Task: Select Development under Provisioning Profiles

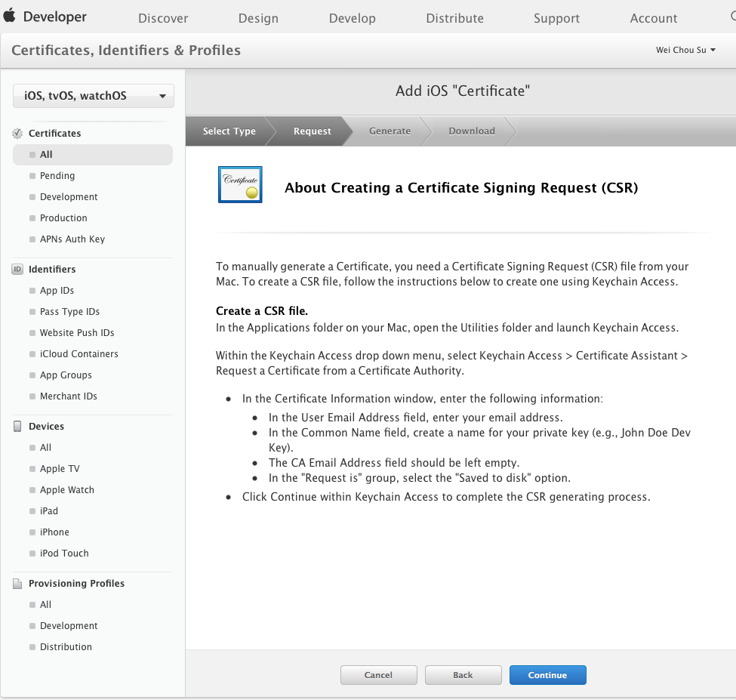Action: point(69,626)
